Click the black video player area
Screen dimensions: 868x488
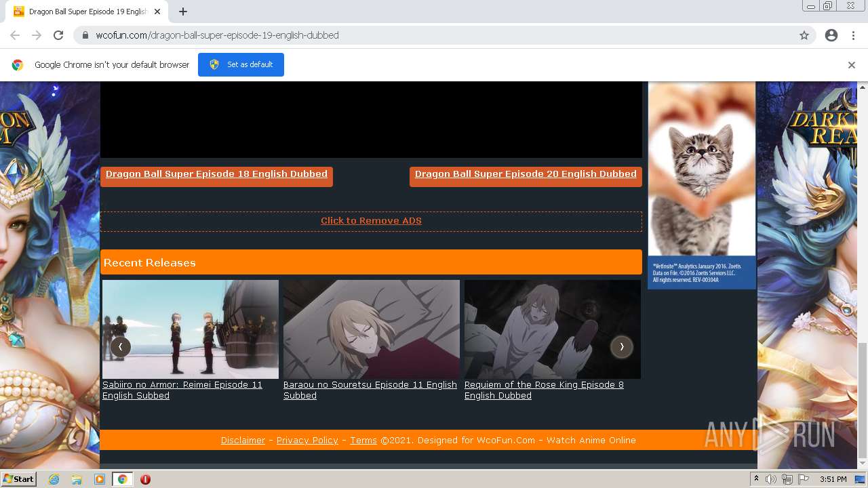[371, 120]
